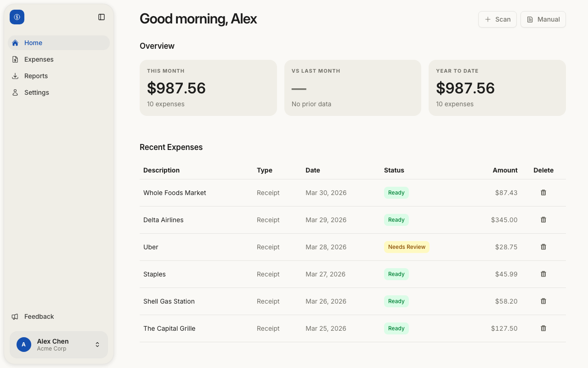The width and height of the screenshot is (588, 368).
Task: Navigate to the Expenses section
Action: tap(39, 59)
